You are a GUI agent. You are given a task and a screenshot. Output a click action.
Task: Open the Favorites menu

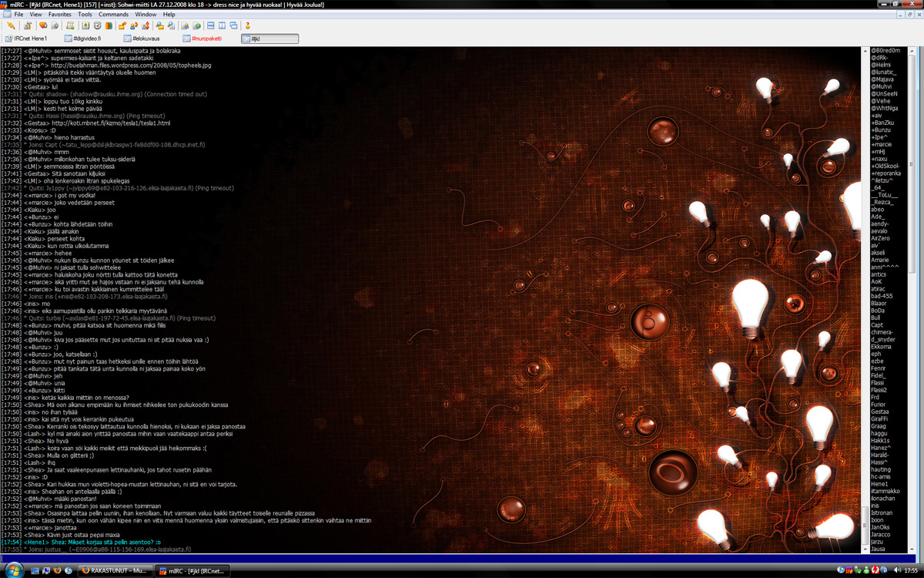[x=59, y=15]
